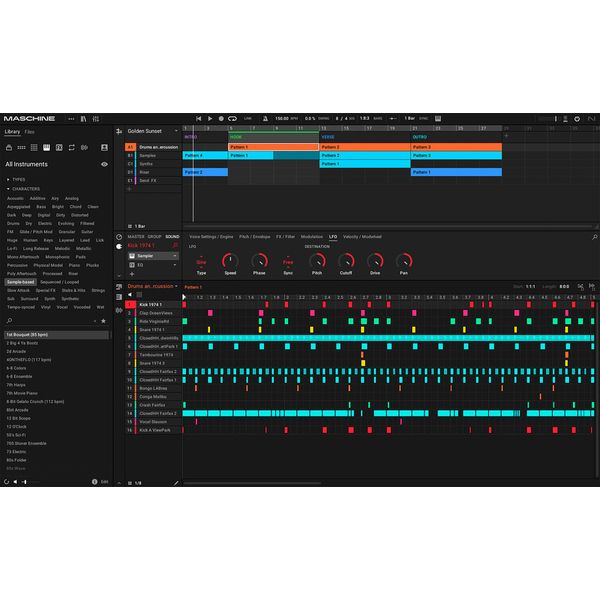
Task: Toggle the favorites star filter
Action: [103, 321]
